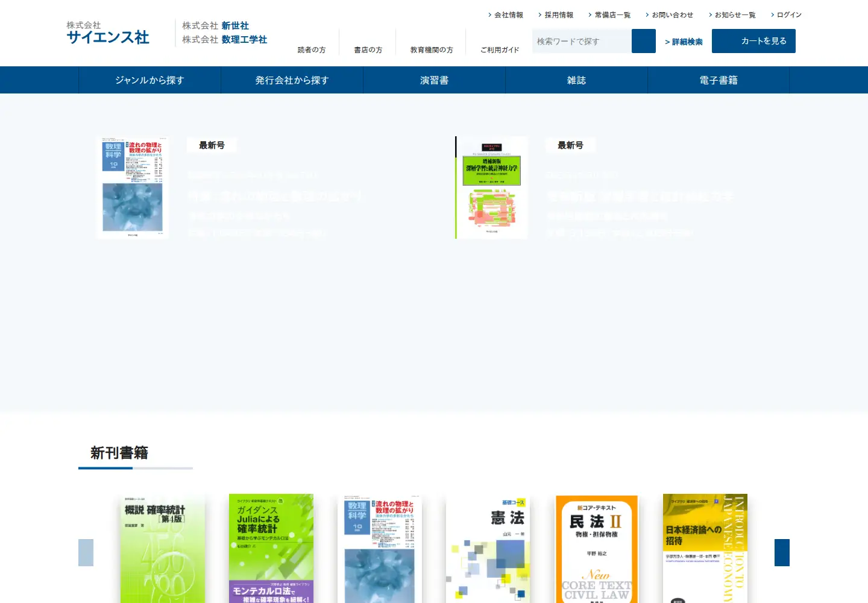The height and width of the screenshot is (603, 868).
Task: Open the 株式会社 数理工学社 link
Action: [x=225, y=39]
